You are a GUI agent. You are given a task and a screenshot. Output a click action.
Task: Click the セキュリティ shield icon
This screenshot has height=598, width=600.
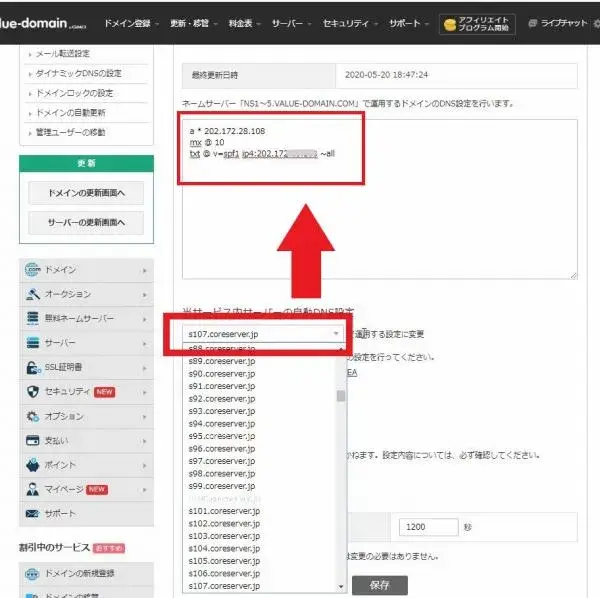click(x=33, y=392)
